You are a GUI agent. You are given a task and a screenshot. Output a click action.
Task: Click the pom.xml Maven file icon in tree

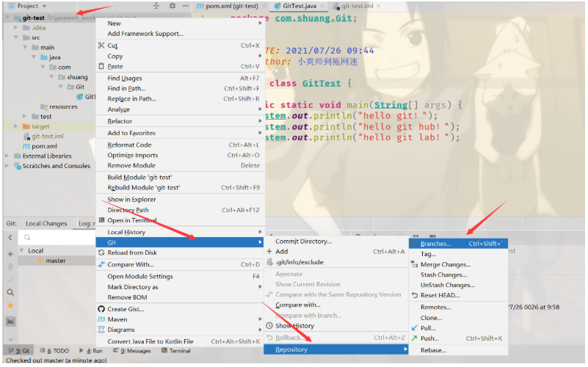[26, 146]
